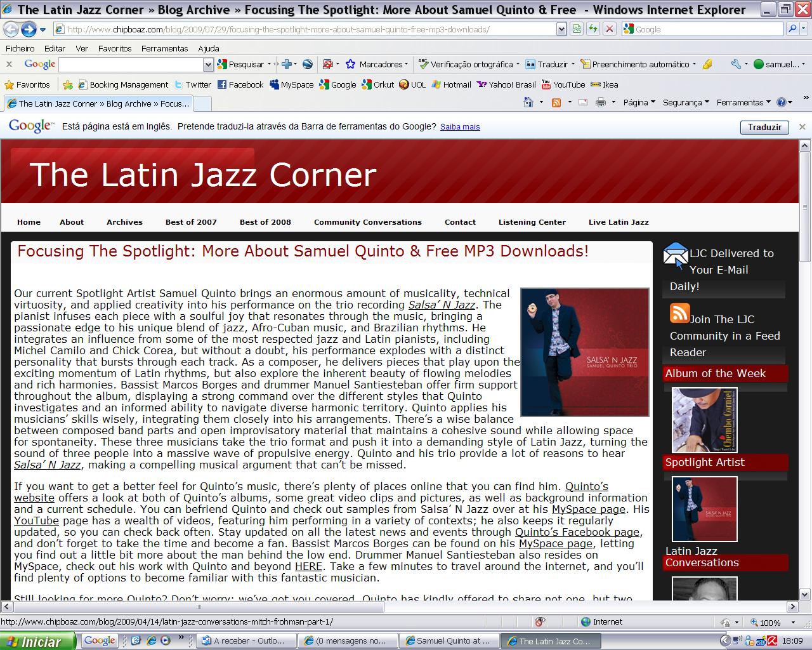
Task: Open the Página dropdown menu
Action: click(639, 102)
